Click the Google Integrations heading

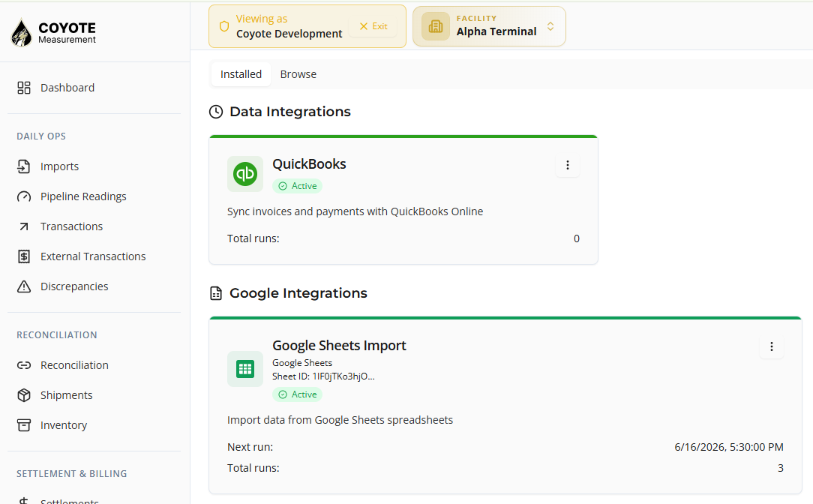298,293
